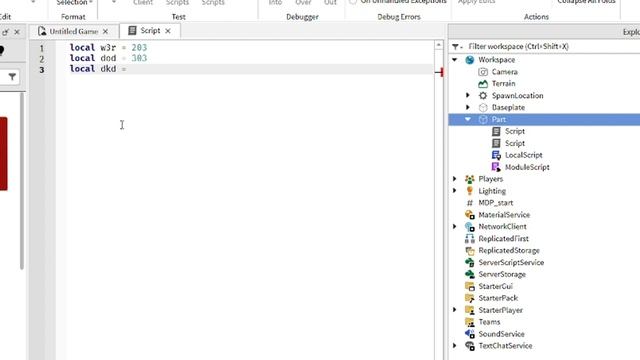The width and height of the screenshot is (640, 360).
Task: Select the ModuleScript item
Action: [527, 167]
